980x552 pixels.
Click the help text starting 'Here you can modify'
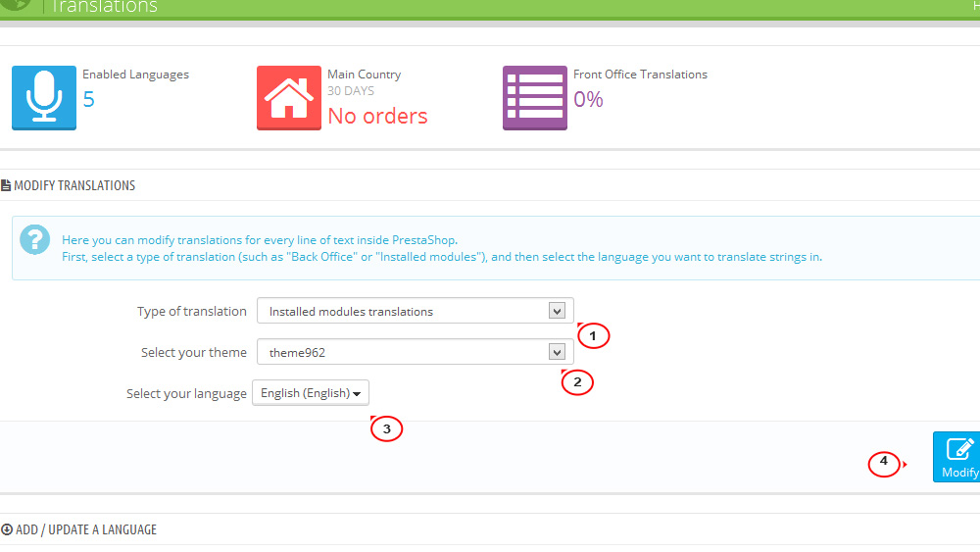point(260,240)
